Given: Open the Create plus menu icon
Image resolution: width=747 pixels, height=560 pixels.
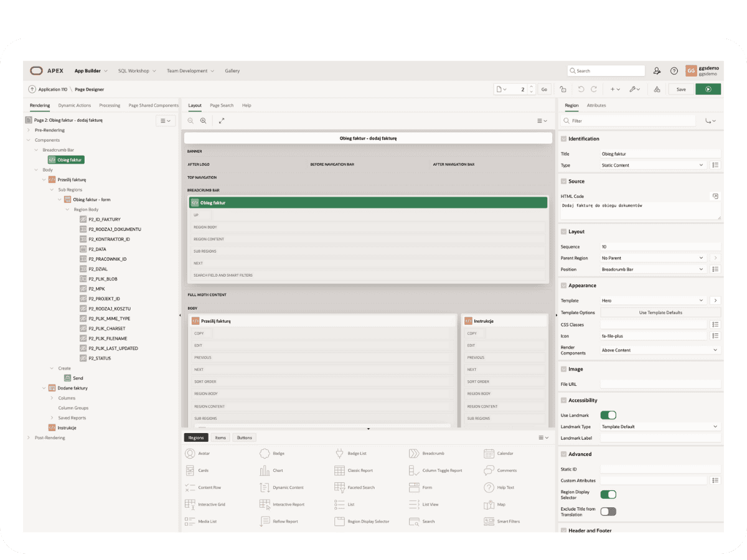Looking at the screenshot, I should 615,90.
